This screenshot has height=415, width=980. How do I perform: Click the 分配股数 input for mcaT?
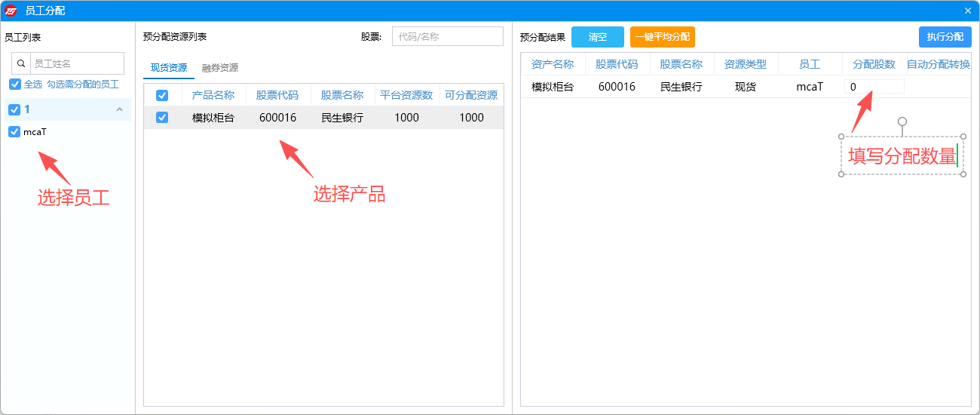[x=874, y=87]
